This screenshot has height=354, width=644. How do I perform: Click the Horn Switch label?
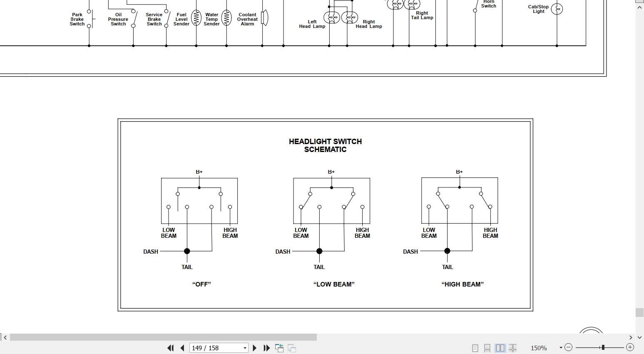point(489,4)
